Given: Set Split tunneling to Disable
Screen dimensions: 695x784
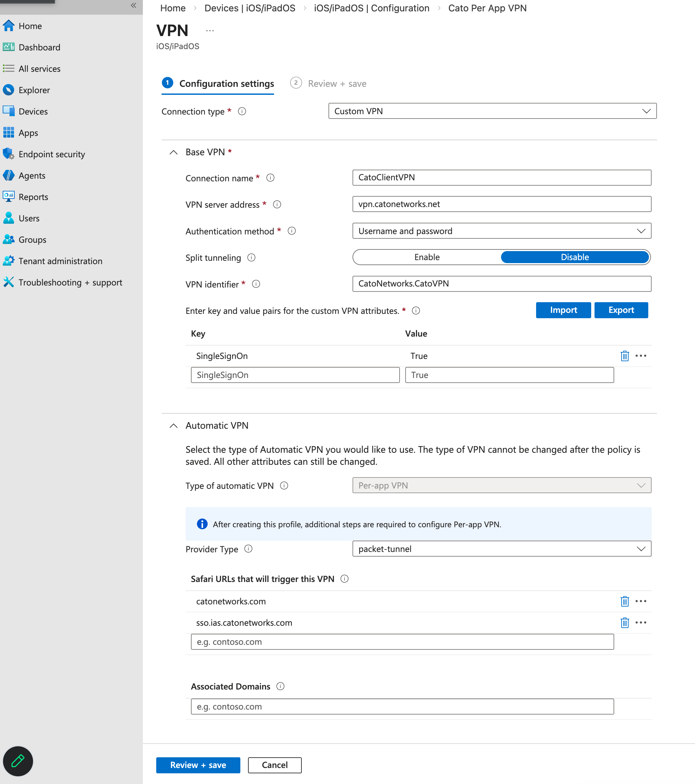Looking at the screenshot, I should click(575, 257).
